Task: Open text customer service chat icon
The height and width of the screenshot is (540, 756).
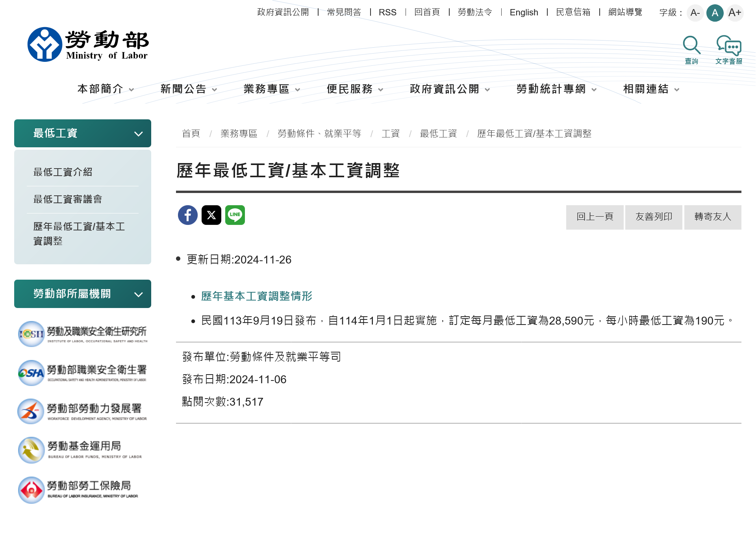Action: click(x=729, y=46)
